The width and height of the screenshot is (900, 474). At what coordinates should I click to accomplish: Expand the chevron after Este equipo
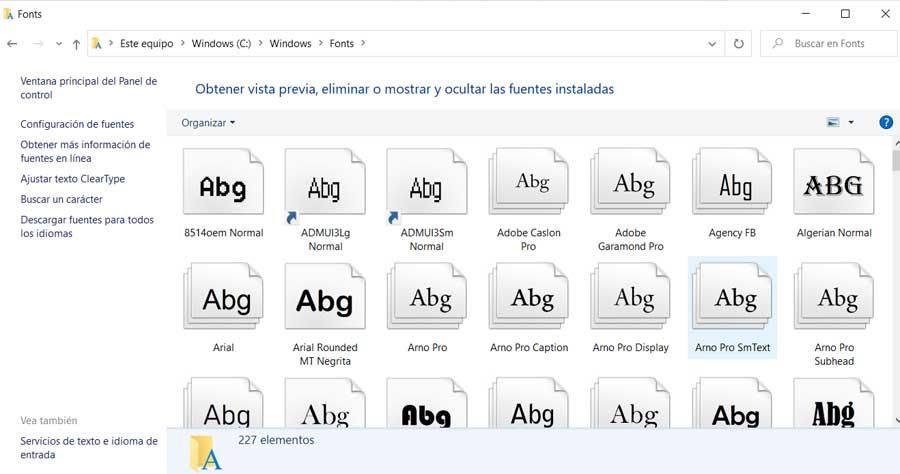point(182,43)
